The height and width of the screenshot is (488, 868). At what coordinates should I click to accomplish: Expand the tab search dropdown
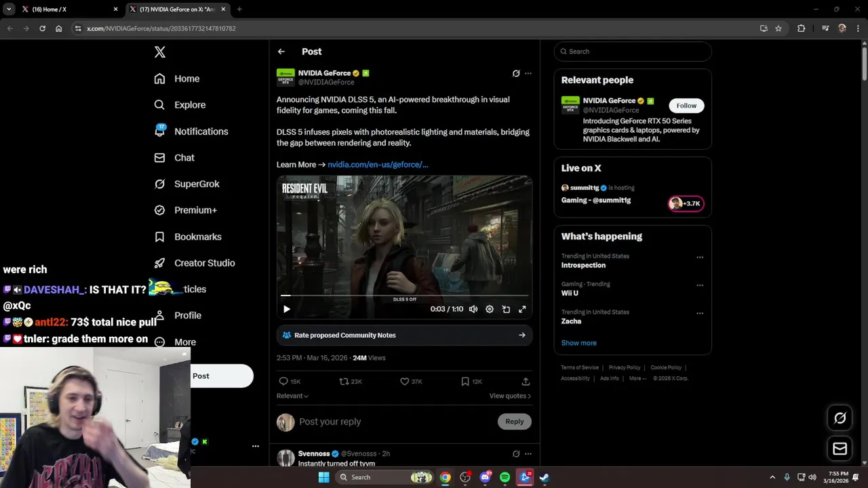9,9
